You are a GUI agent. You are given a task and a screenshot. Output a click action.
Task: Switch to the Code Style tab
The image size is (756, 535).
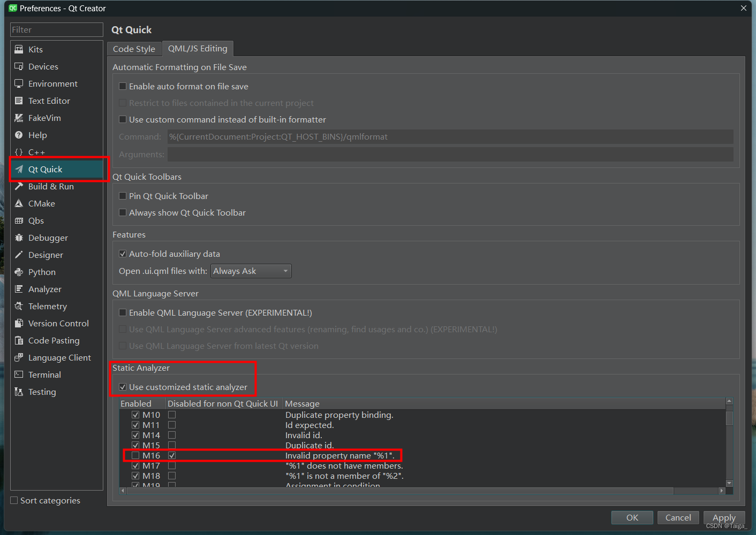[134, 49]
